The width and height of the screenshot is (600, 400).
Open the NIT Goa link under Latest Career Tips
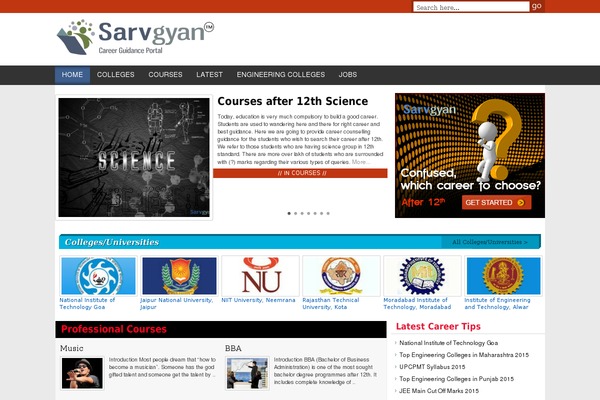448,343
